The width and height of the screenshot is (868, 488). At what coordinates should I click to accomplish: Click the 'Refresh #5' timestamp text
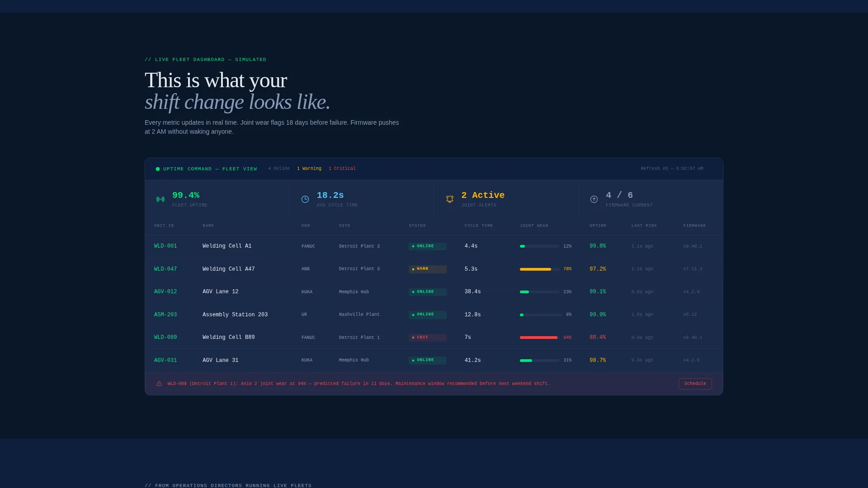pyautogui.click(x=672, y=169)
